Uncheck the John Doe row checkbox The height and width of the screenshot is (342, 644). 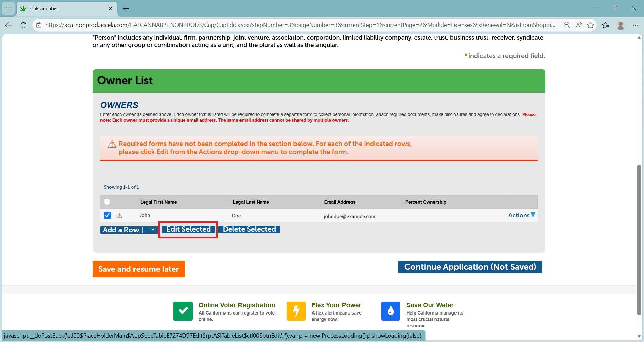(107, 215)
